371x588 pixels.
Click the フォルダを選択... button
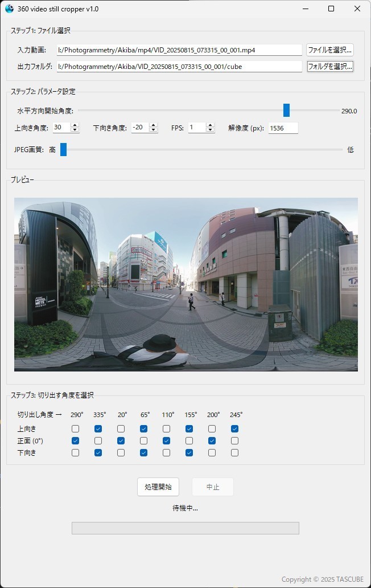[x=330, y=66]
